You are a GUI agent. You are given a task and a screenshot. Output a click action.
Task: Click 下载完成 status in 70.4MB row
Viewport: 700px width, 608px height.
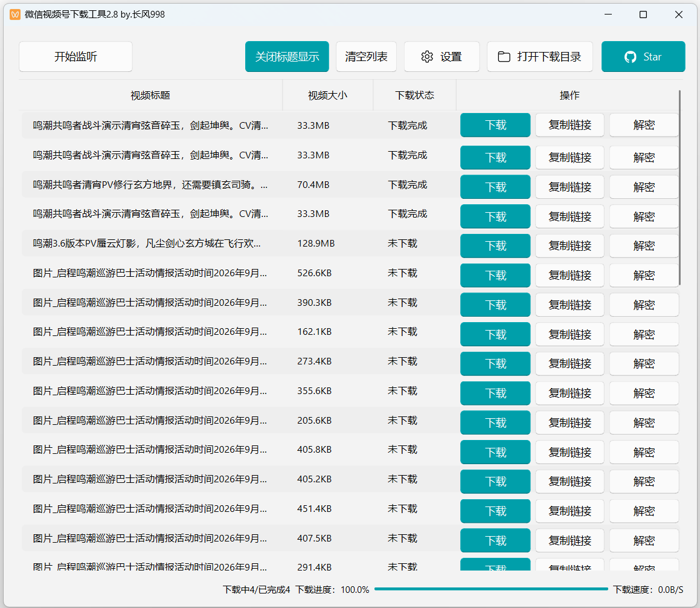pyautogui.click(x=407, y=184)
